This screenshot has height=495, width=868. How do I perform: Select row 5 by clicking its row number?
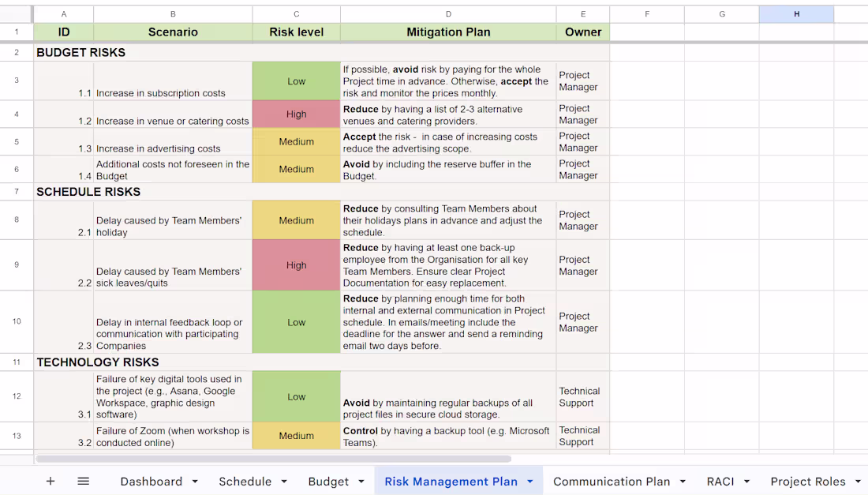point(17,141)
